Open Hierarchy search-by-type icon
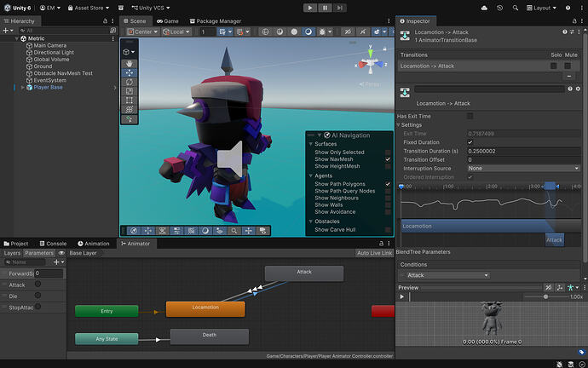The image size is (588, 368). pyautogui.click(x=112, y=31)
